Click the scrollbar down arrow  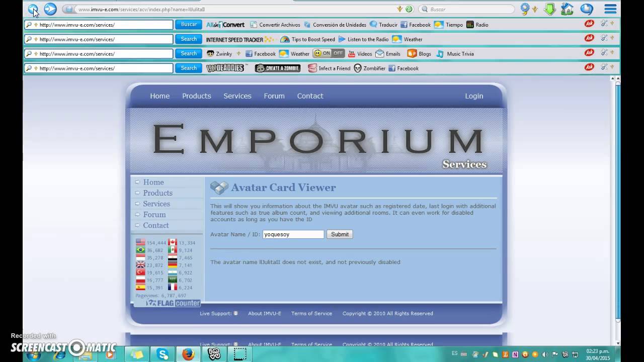pos(618,343)
